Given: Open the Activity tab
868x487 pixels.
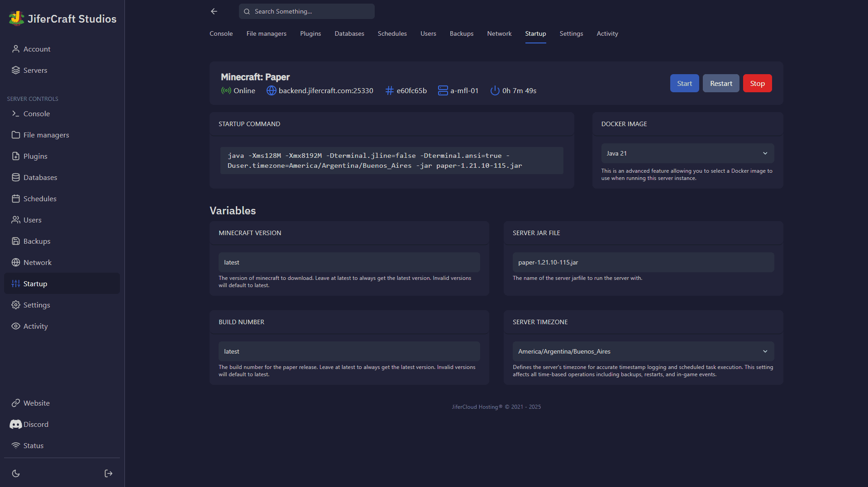Looking at the screenshot, I should pyautogui.click(x=607, y=33).
